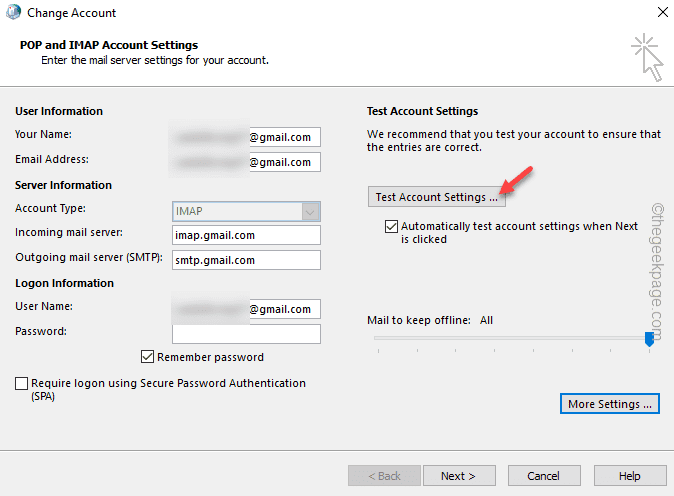Click the cursor wizard icon at top right
The width and height of the screenshot is (674, 496).
point(647,57)
